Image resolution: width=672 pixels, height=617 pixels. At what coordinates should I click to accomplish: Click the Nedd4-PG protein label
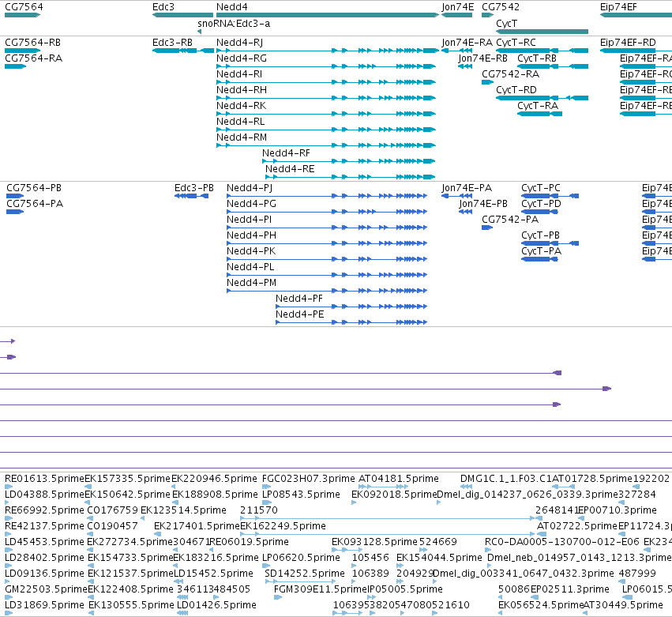252,204
